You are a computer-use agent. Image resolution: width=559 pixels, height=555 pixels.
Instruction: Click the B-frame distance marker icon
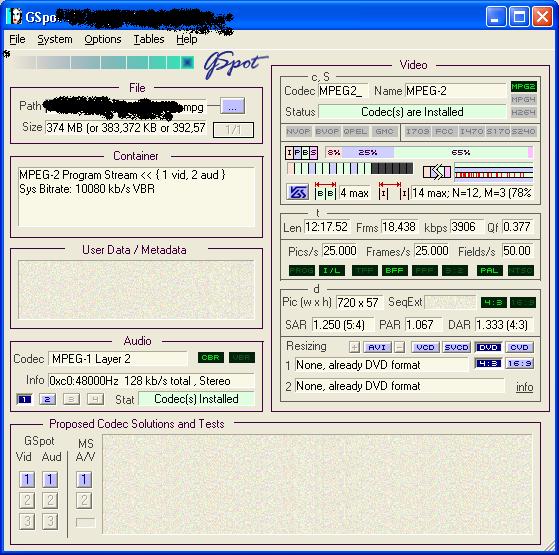[x=325, y=191]
